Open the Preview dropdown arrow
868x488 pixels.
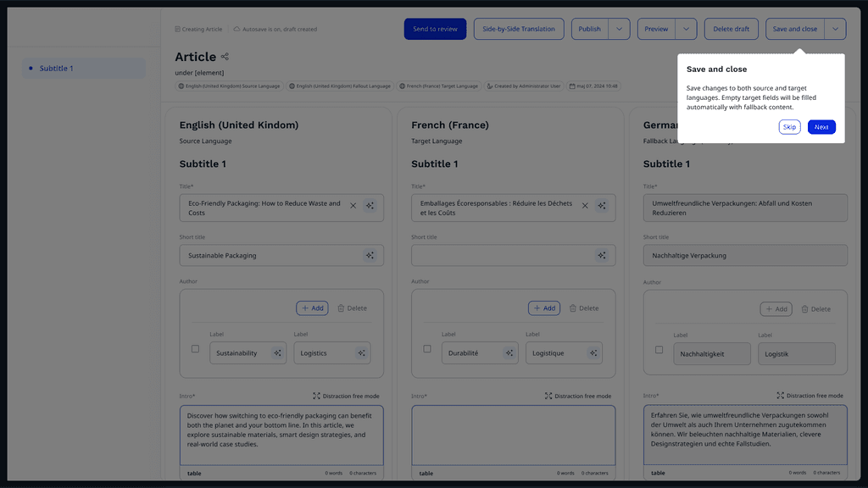[686, 30]
